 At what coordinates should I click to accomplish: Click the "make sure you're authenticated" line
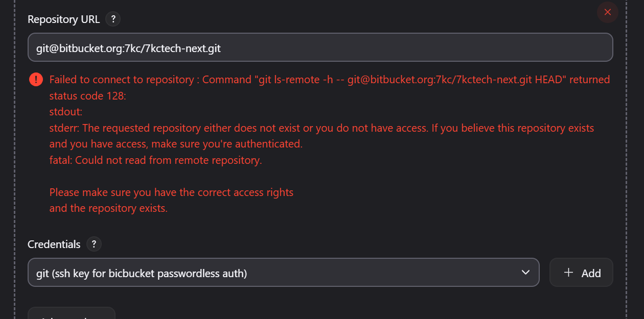coord(176,144)
